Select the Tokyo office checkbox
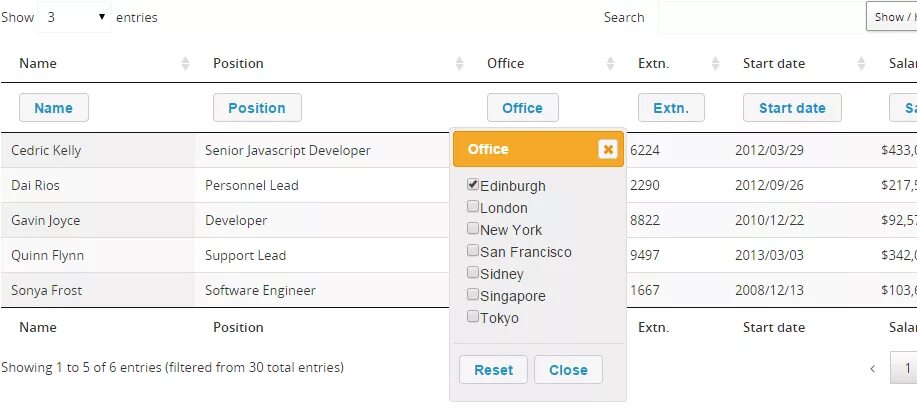This screenshot has width=917, height=416. [x=473, y=317]
